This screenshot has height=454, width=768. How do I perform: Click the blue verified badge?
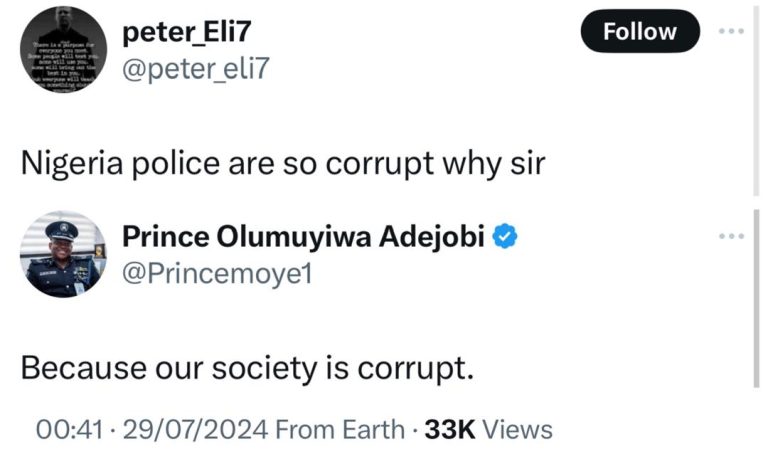click(x=509, y=237)
